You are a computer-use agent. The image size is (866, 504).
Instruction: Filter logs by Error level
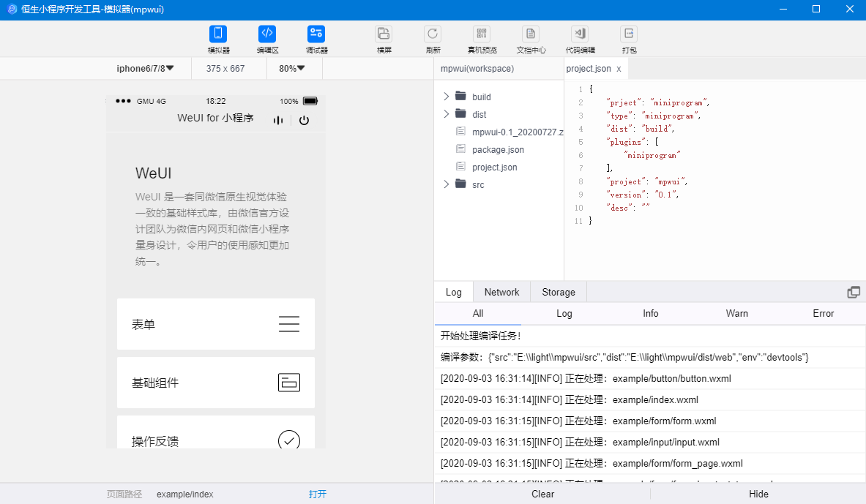click(x=823, y=313)
